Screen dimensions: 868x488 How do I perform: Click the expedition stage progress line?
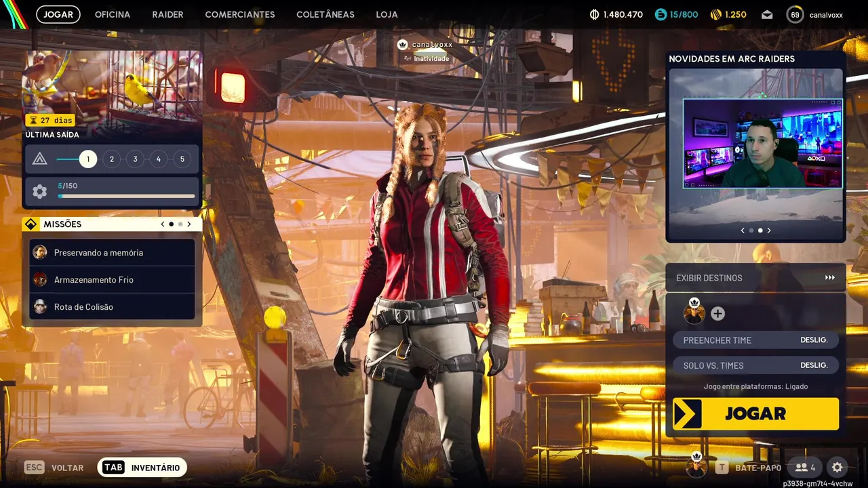pyautogui.click(x=68, y=159)
